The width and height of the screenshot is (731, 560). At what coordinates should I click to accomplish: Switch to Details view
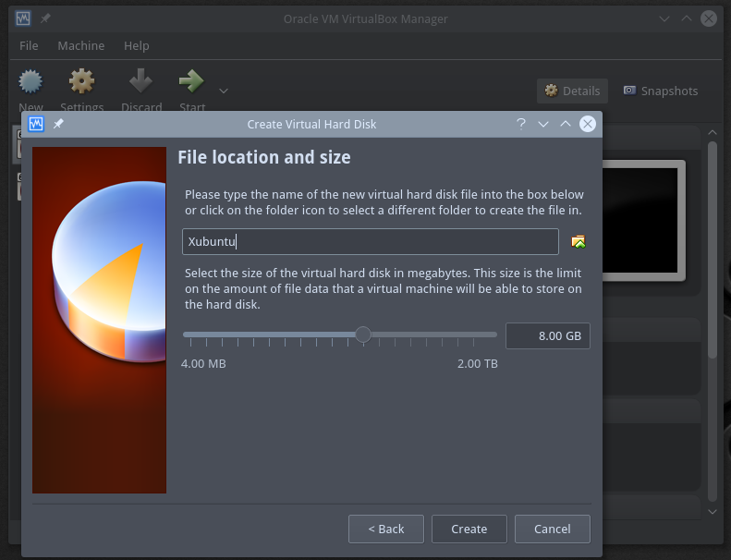pos(572,91)
